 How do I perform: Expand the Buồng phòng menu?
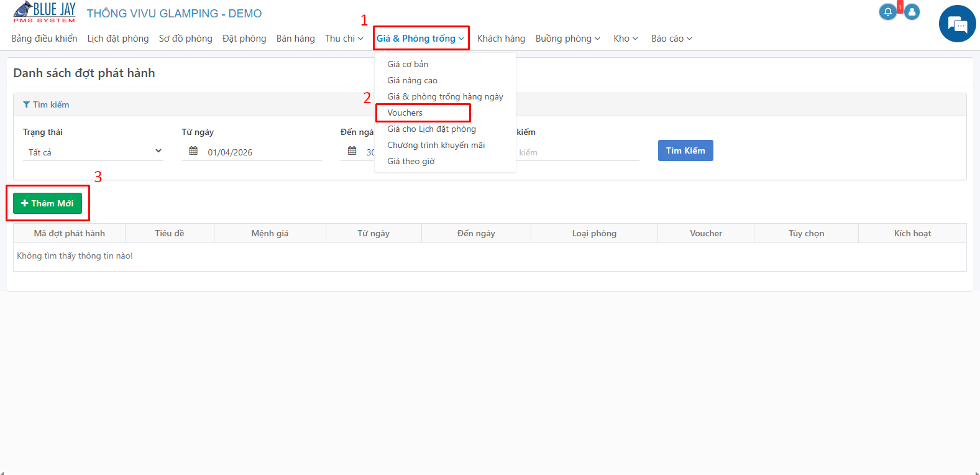pos(568,39)
